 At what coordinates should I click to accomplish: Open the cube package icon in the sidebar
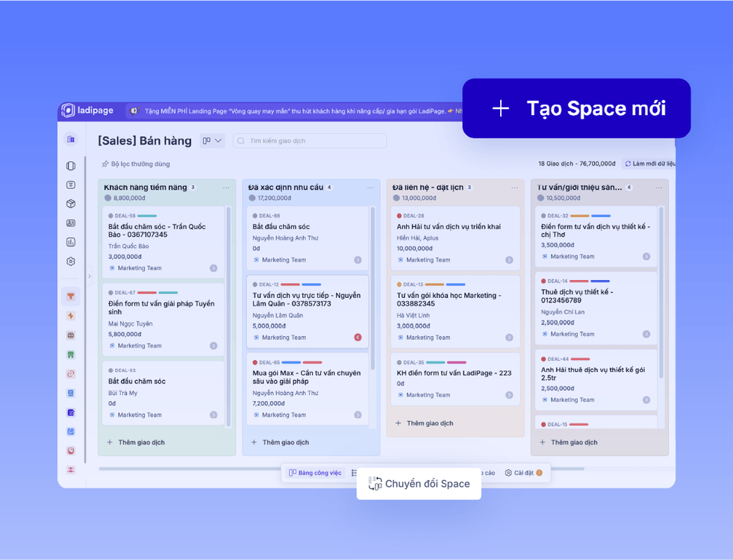point(71,204)
